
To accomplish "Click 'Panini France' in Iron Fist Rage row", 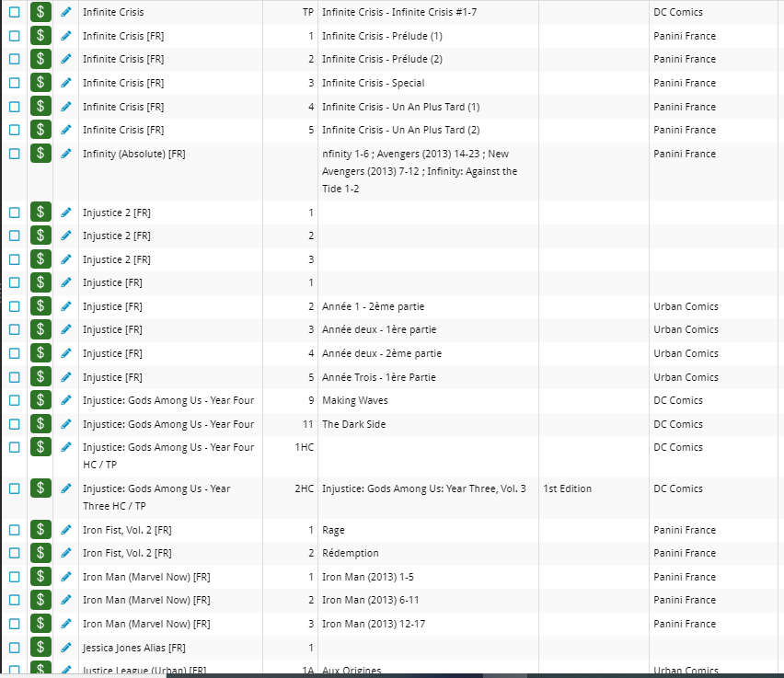I will [x=685, y=530].
